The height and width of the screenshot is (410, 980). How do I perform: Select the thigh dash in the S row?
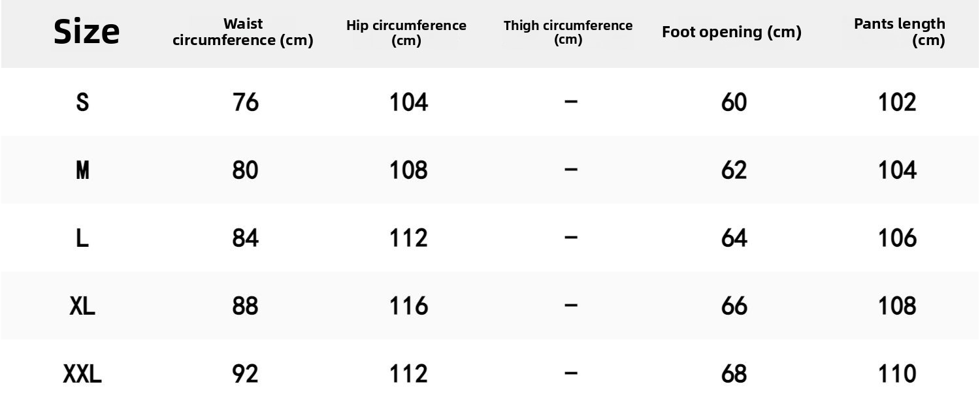571,102
